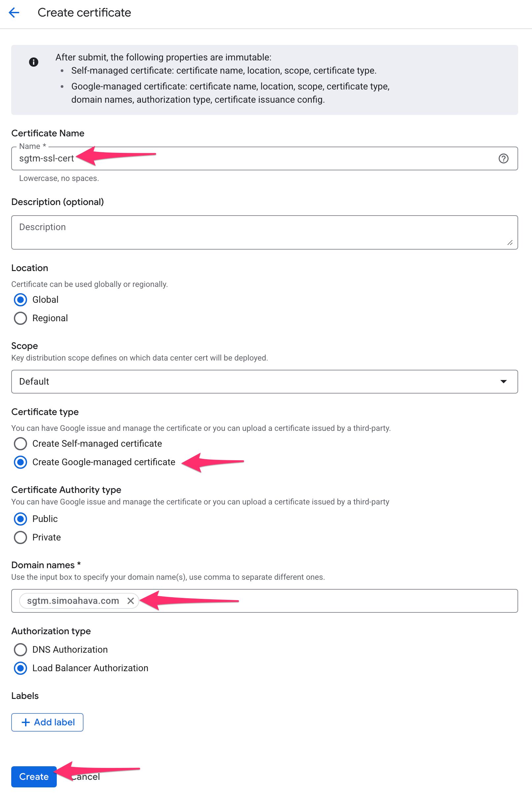
Task: Click into the Description text area
Action: pyautogui.click(x=264, y=232)
